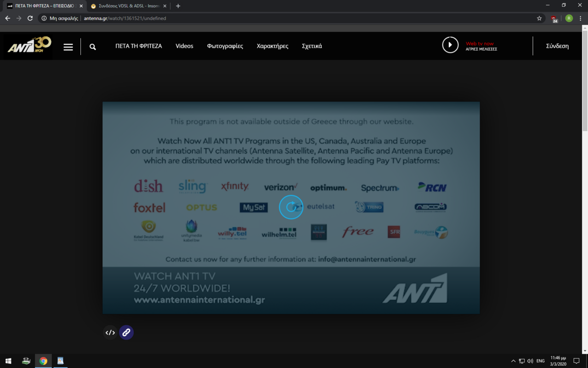Click ΑΓΡΙΕΣ ΜΕΛΙΣΣΕΣ program title
Image resolution: width=588 pixels, height=368 pixels.
coord(481,49)
